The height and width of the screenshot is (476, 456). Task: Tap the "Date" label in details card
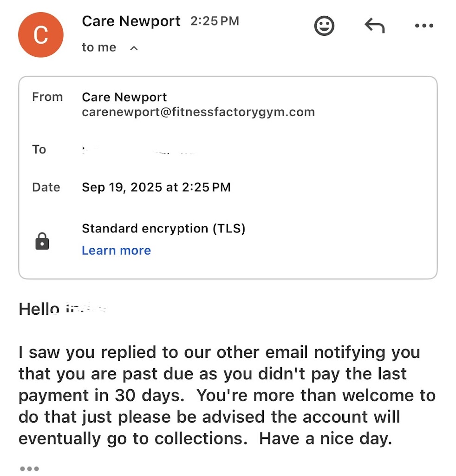click(x=46, y=187)
